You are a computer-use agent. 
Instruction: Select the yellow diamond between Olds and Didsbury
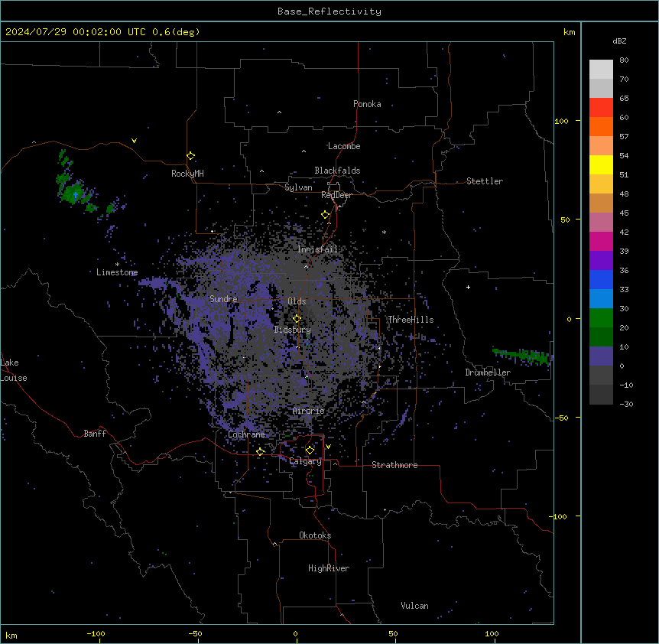coord(297,319)
